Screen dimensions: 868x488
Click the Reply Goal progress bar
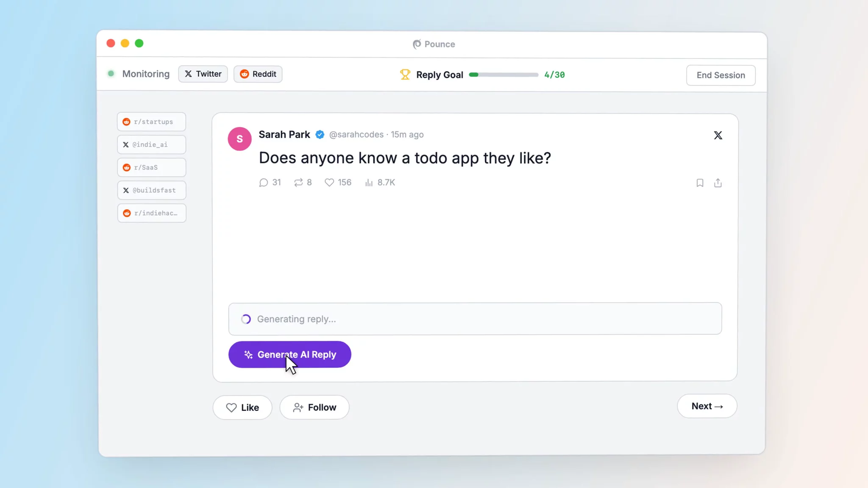[504, 75]
